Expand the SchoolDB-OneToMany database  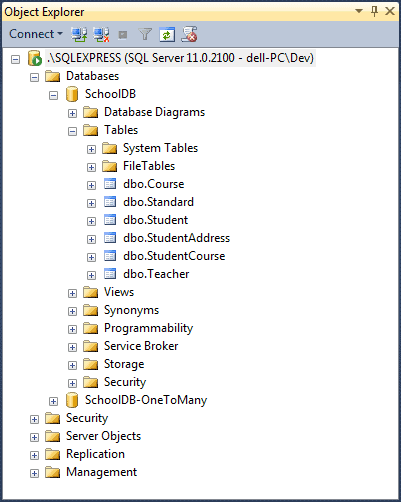pos(53,401)
